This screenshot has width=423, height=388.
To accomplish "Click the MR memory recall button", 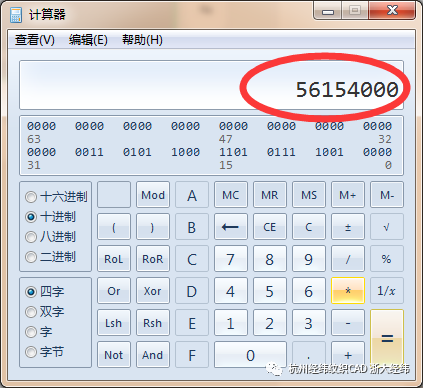I will point(270,195).
